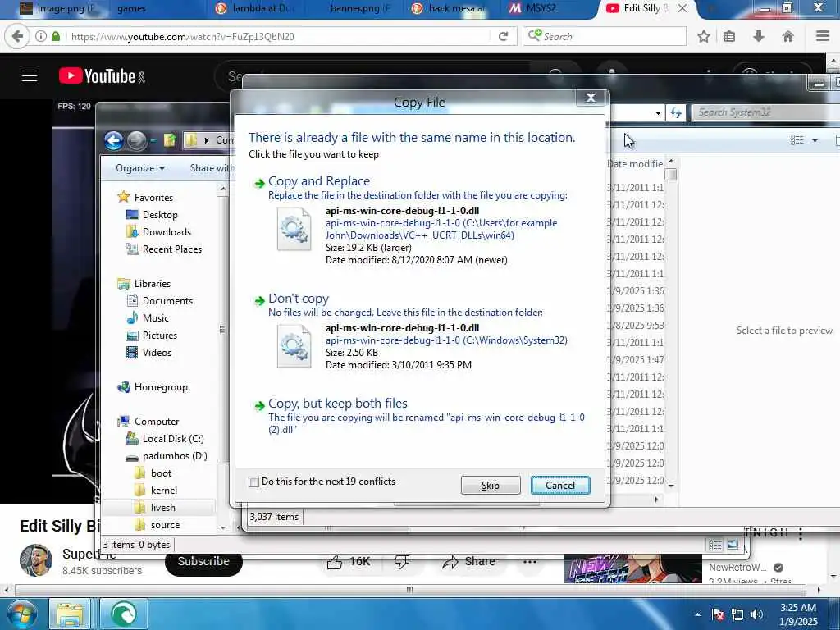Open the Organize dropdown menu
840x630 pixels.
coord(139,168)
